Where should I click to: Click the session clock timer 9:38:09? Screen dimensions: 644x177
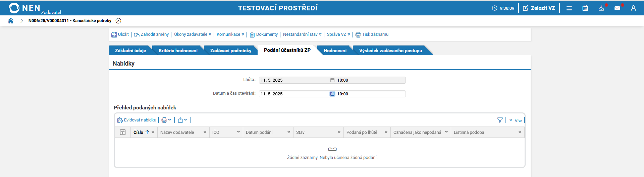pyautogui.click(x=503, y=8)
